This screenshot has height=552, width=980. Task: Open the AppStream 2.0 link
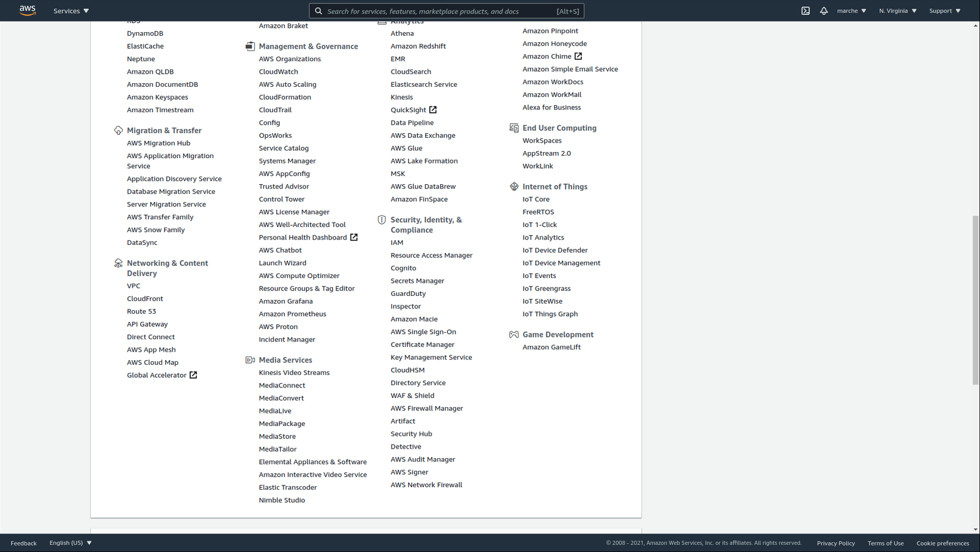coord(546,153)
